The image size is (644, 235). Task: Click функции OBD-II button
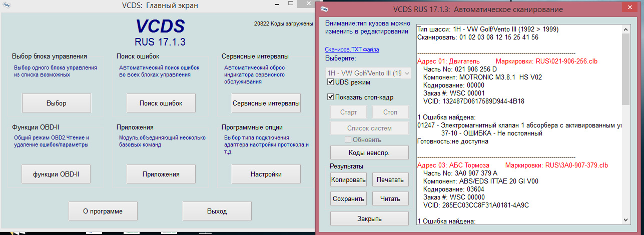click(x=57, y=174)
